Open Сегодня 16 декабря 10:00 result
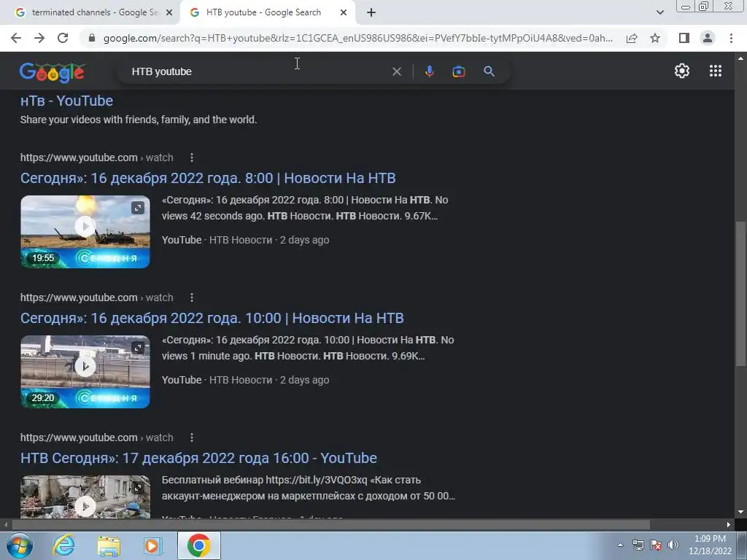This screenshot has height=560, width=747. pyautogui.click(x=212, y=318)
